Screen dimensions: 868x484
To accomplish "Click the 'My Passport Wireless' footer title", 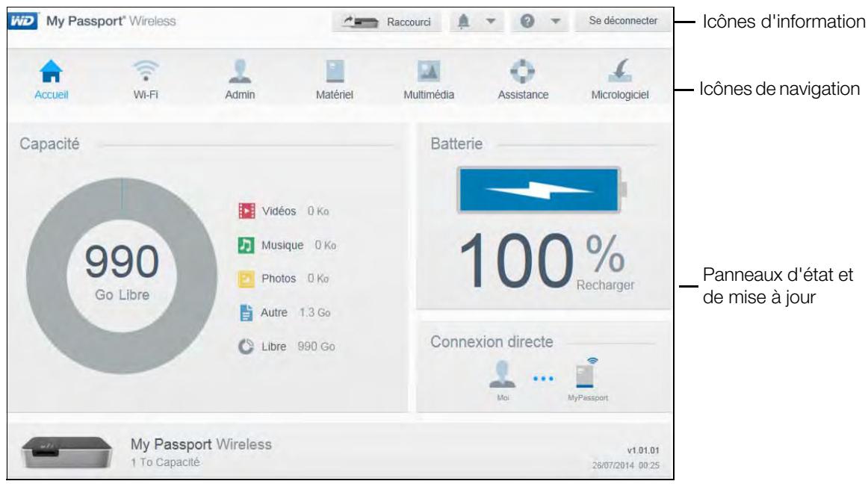I will [x=201, y=444].
